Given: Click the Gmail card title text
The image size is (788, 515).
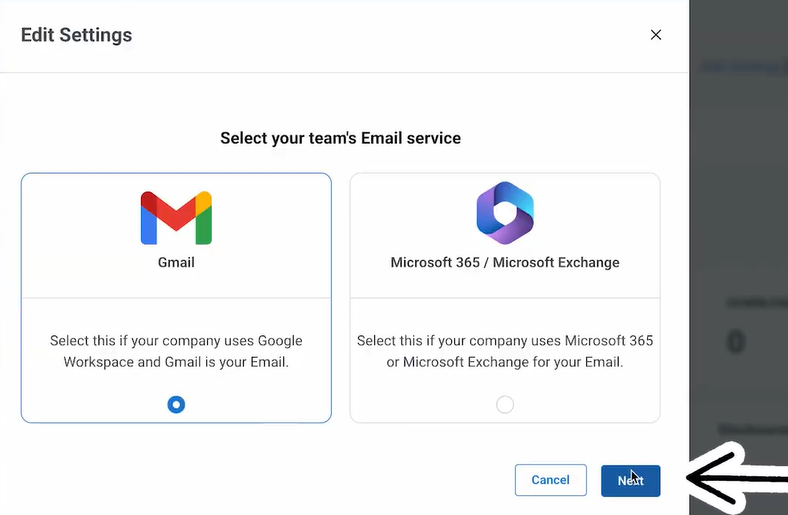Looking at the screenshot, I should (176, 262).
